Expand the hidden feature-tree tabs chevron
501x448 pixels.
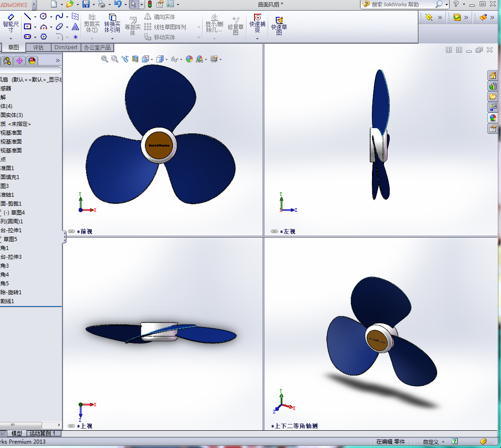[x=58, y=61]
